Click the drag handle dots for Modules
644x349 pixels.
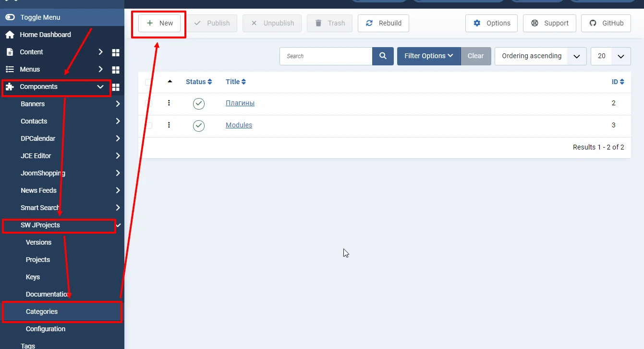point(169,125)
